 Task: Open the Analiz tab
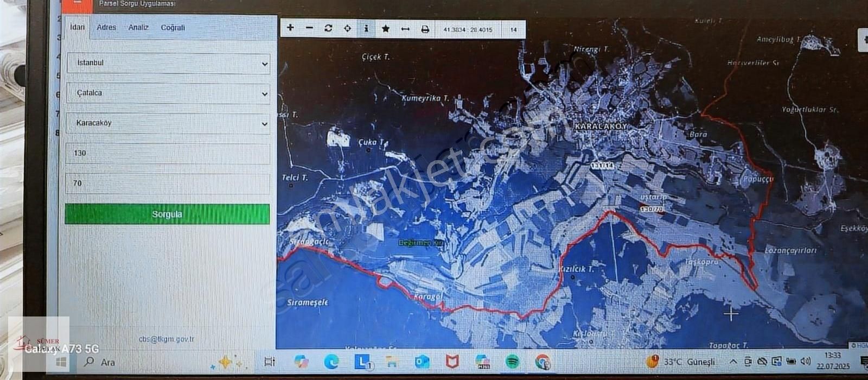(138, 27)
